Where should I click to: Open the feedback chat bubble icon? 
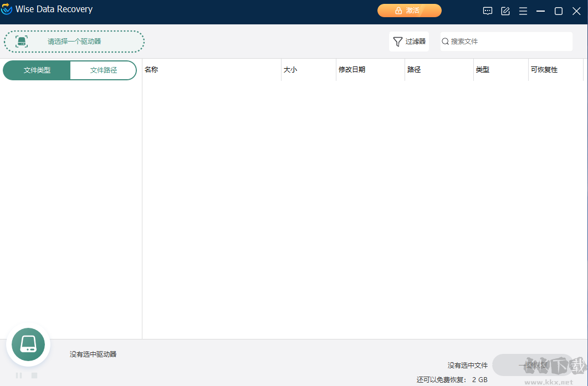[487, 11]
